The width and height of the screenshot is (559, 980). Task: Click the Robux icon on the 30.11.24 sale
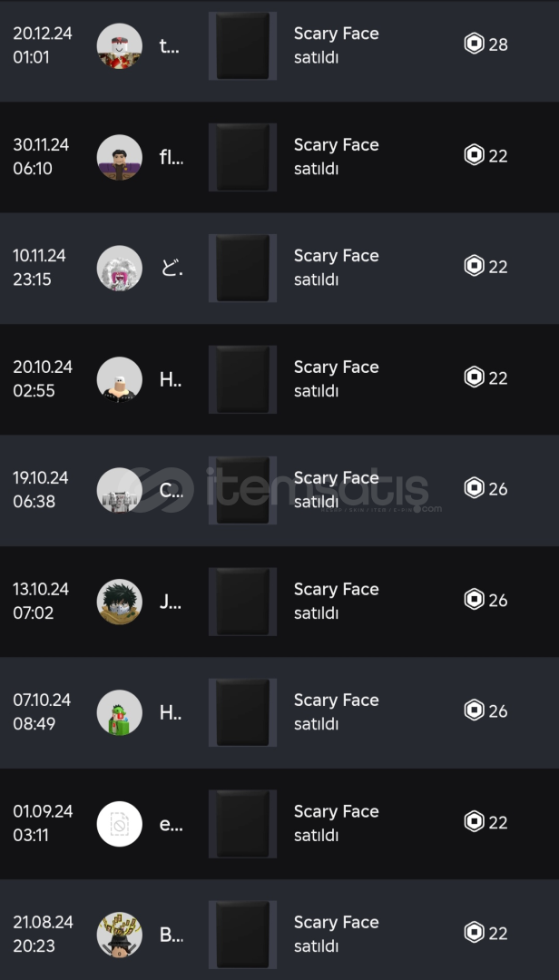pos(474,155)
